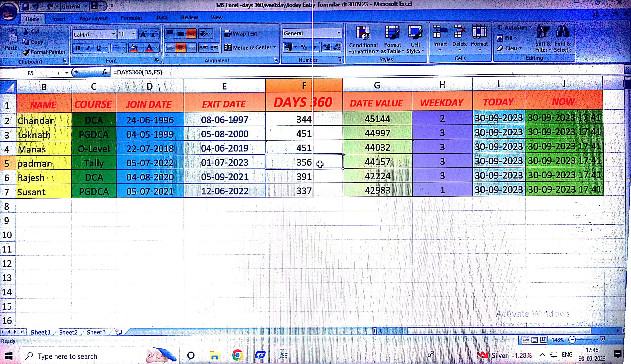The height and width of the screenshot is (364, 631).
Task: Toggle Bold formatting
Action: pos(78,48)
